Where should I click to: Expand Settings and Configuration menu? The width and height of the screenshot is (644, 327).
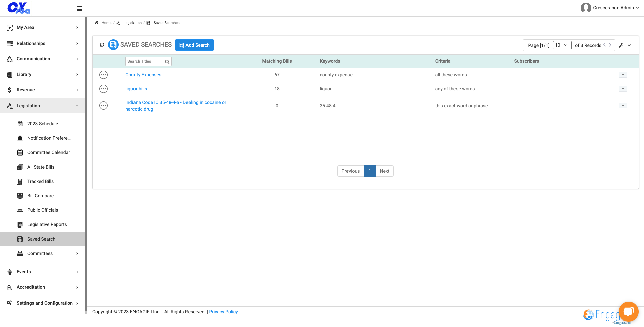tap(43, 303)
